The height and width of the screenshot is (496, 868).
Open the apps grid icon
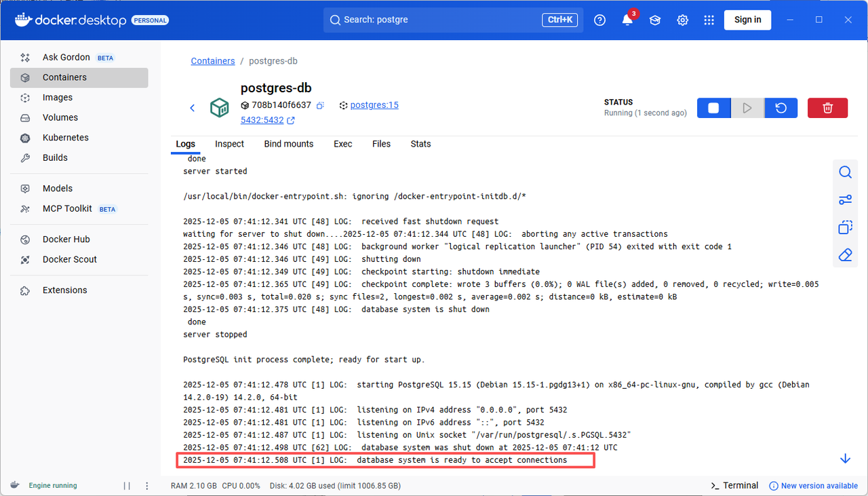coord(709,20)
